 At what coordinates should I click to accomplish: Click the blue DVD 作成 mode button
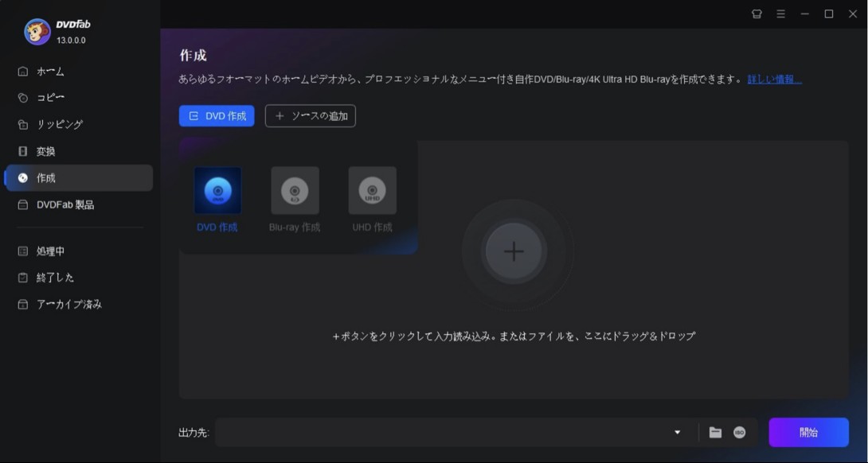217,116
